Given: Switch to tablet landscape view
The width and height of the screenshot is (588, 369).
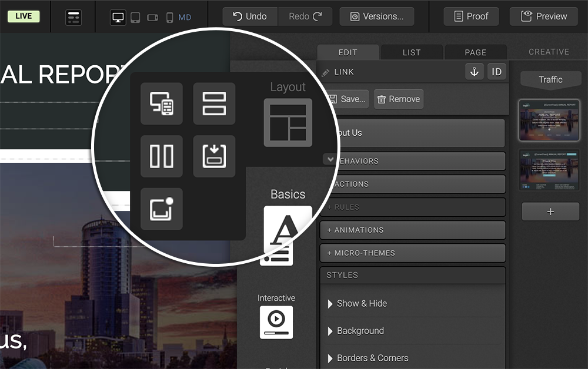Looking at the screenshot, I should 153,17.
